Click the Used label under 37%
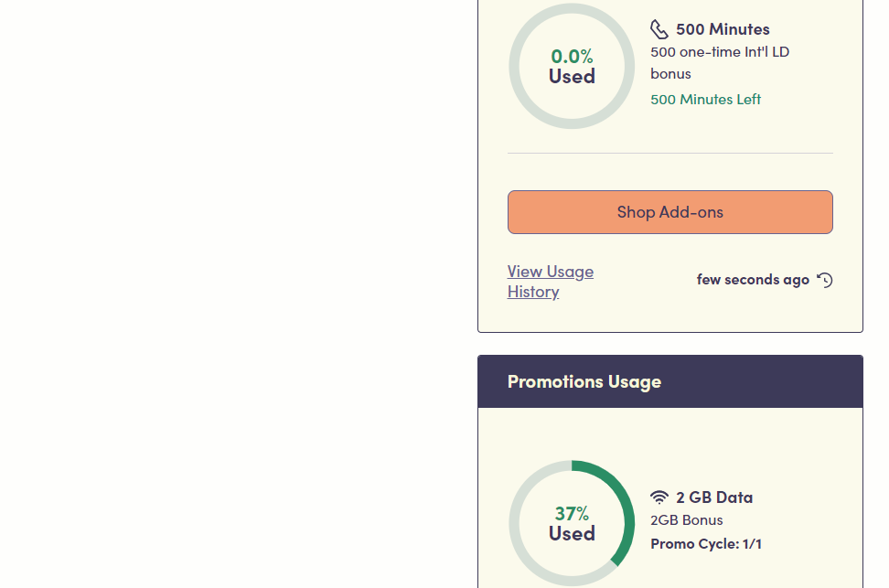The height and width of the screenshot is (588, 889). click(x=572, y=533)
